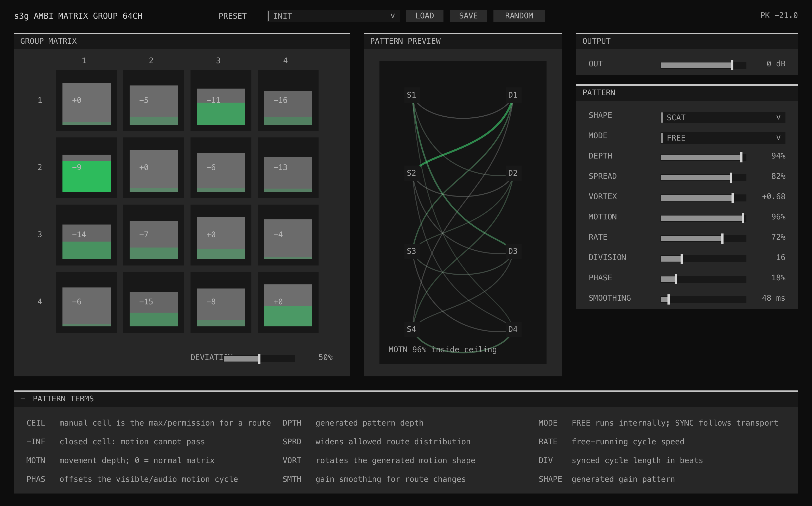The image size is (812, 506).
Task: Click the 's3g AMBI MATRIX GROUP 64CH' title
Action: point(78,16)
